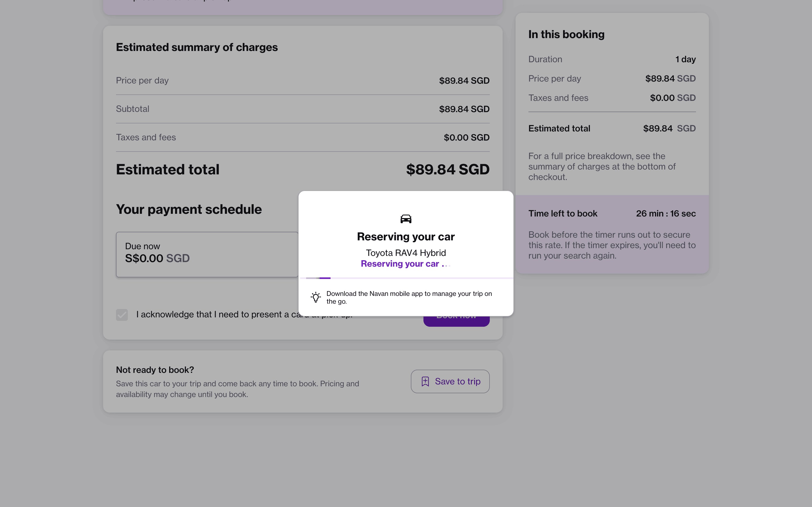Screen dimensions: 812x507
Task: Click the Toyota RAV4 Hybrid car name
Action: click(406, 253)
